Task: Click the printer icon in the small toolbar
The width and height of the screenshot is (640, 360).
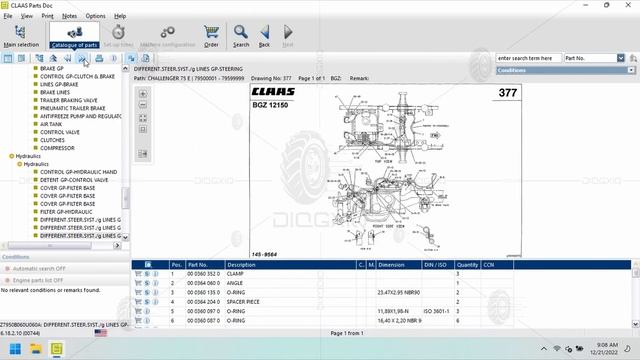Action: (99, 58)
